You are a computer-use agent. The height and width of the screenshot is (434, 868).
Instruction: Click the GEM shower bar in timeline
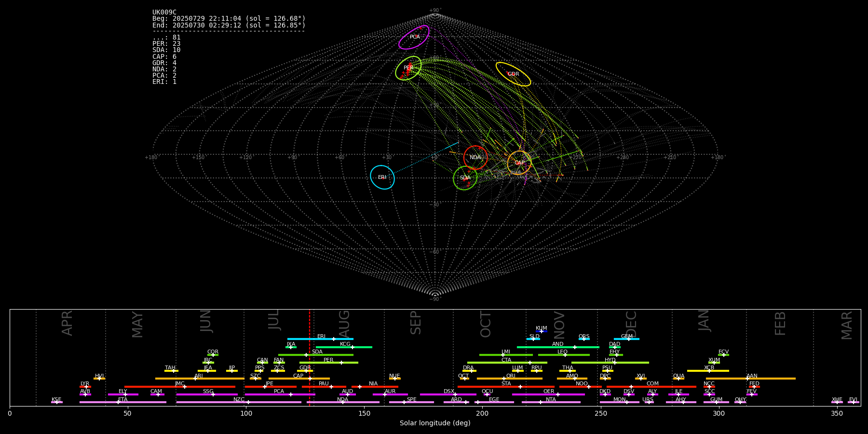(x=626, y=339)
